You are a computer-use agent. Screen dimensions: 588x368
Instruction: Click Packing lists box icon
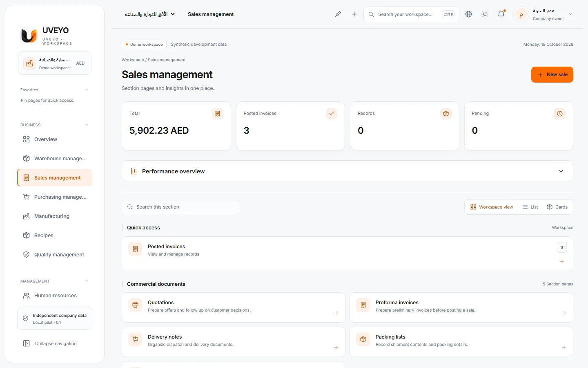(363, 339)
